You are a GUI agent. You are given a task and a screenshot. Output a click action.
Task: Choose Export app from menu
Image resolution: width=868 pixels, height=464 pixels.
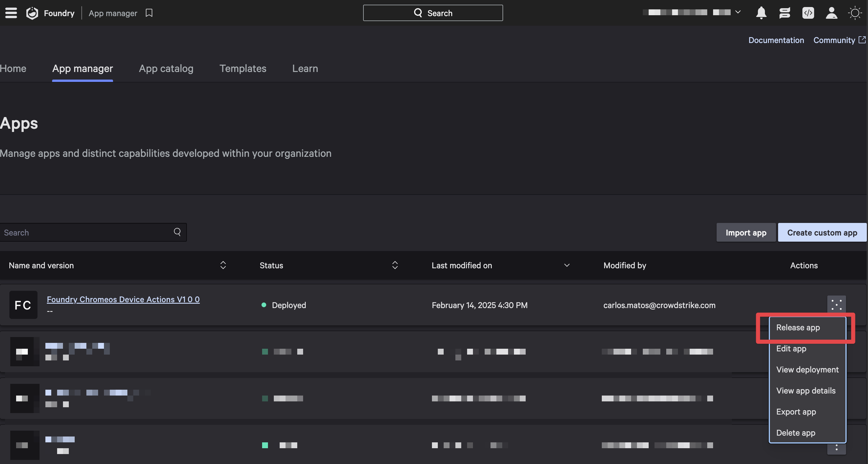[807, 411]
